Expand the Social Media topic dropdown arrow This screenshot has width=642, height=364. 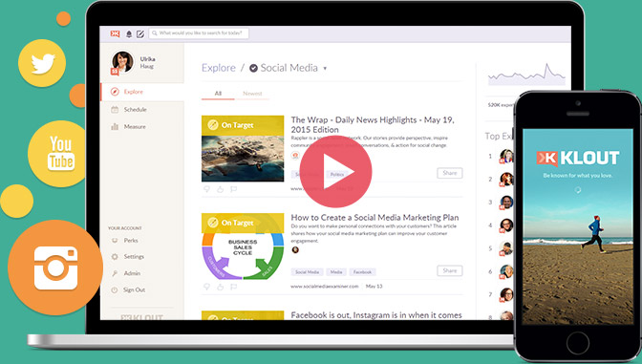tap(325, 69)
